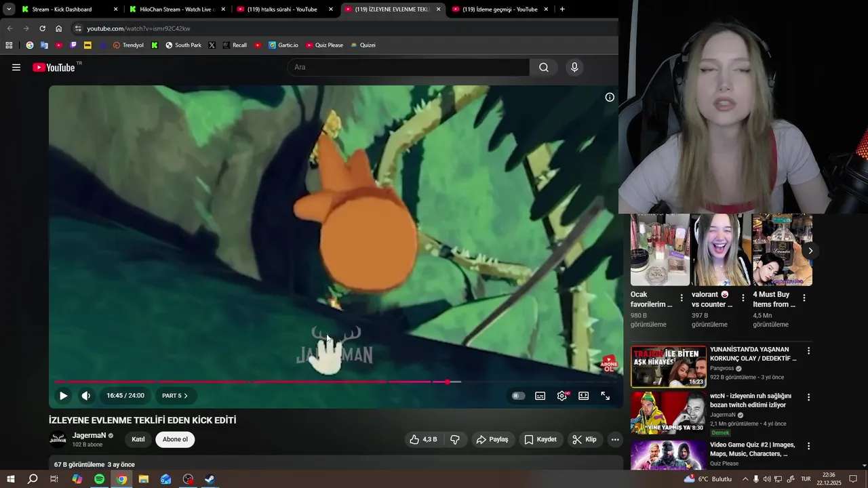Open the Windows Start menu
Image resolution: width=868 pixels, height=488 pixels.
[x=11, y=479]
